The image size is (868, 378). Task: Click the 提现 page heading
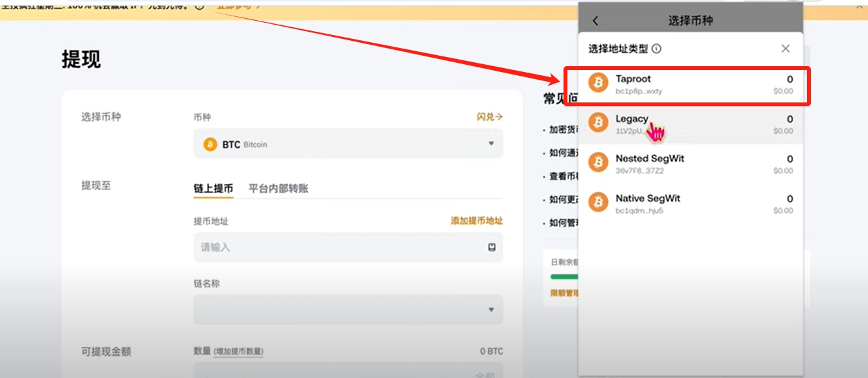coord(81,60)
